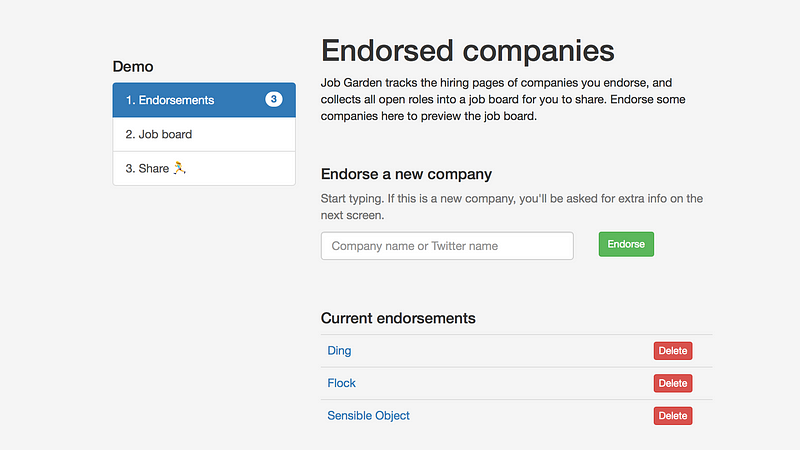Image resolution: width=800 pixels, height=450 pixels.
Task: Open the Ding company link
Action: point(339,351)
